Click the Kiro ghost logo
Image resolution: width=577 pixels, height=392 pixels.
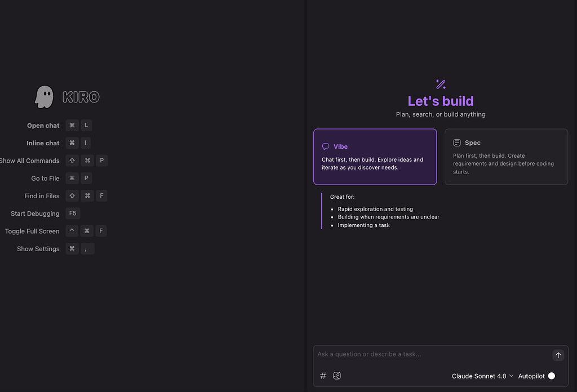click(44, 97)
